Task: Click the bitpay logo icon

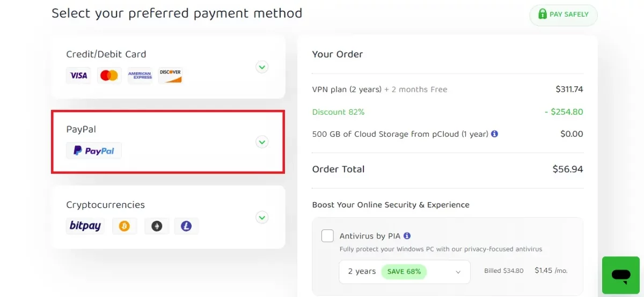Action: tap(85, 226)
